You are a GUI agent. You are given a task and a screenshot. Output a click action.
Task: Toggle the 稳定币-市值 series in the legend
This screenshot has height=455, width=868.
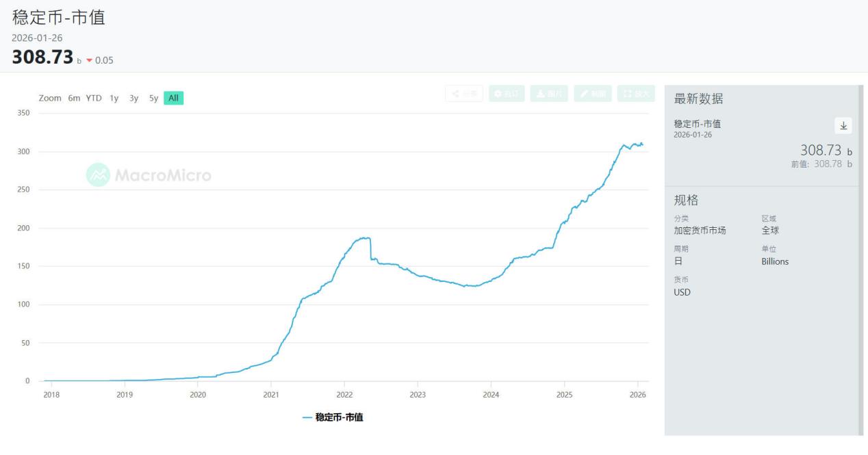[333, 417]
